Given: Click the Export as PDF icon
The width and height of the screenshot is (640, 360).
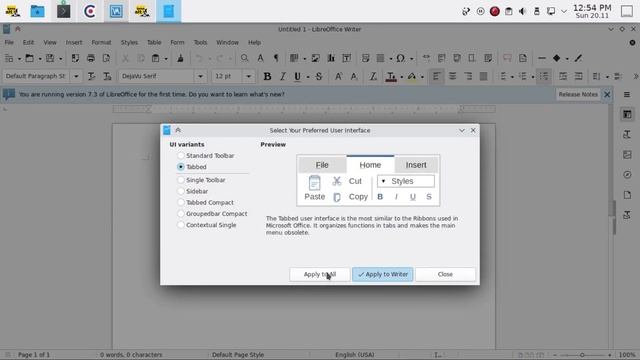Looking at the screenshot, I should click(x=75, y=58).
